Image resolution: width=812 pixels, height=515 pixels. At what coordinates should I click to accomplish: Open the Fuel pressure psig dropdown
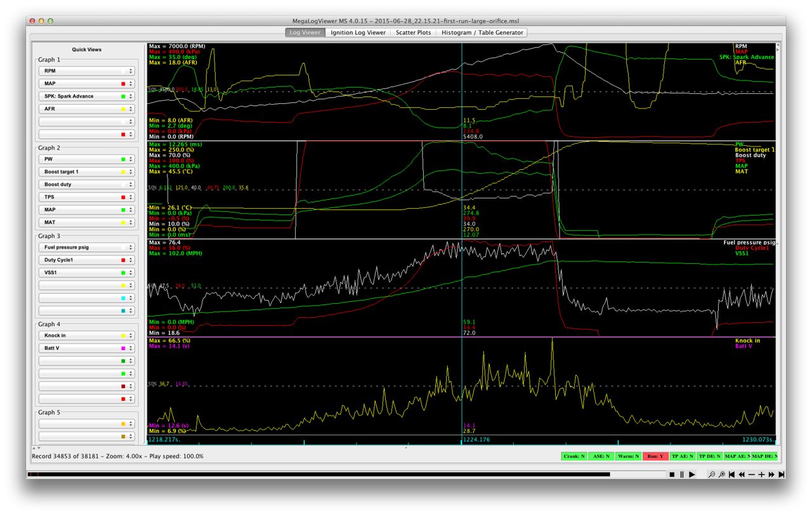86,247
